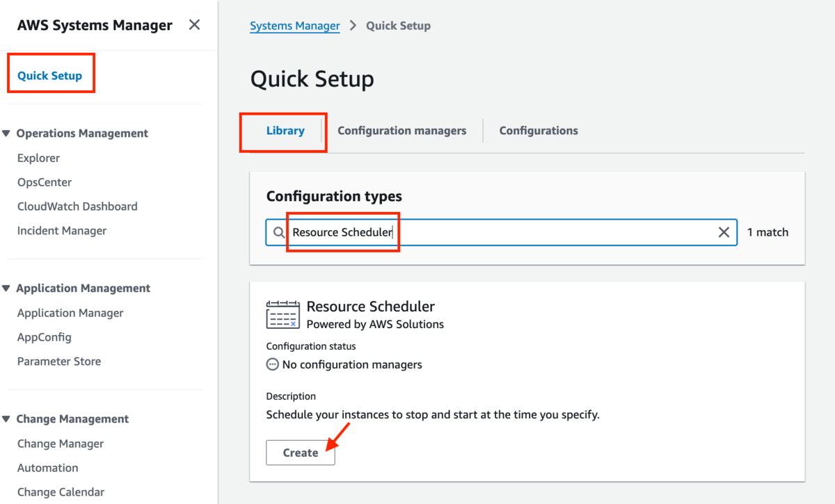Image resolution: width=835 pixels, height=504 pixels.
Task: Click the 'No configuration managers' status text
Action: tap(352, 364)
